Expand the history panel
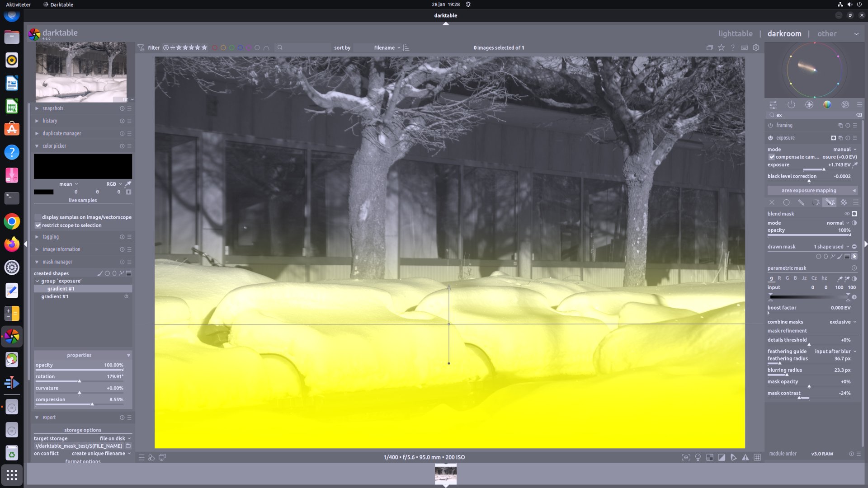 (50, 121)
